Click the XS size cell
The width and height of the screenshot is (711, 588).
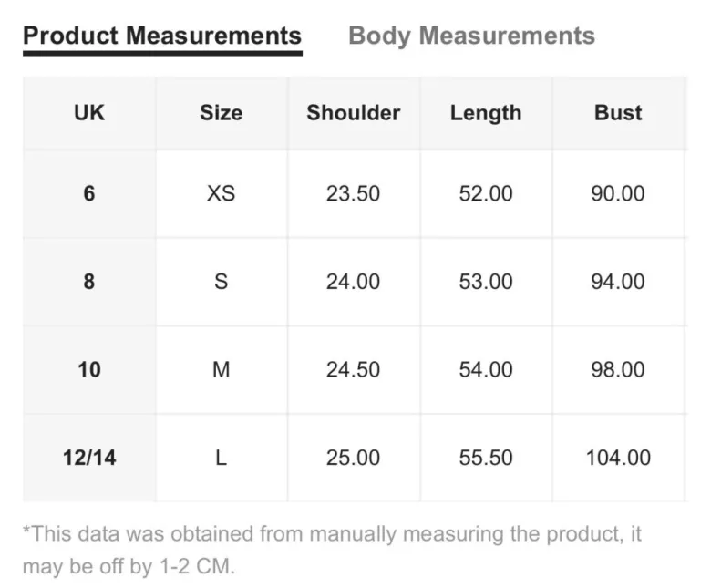221,193
